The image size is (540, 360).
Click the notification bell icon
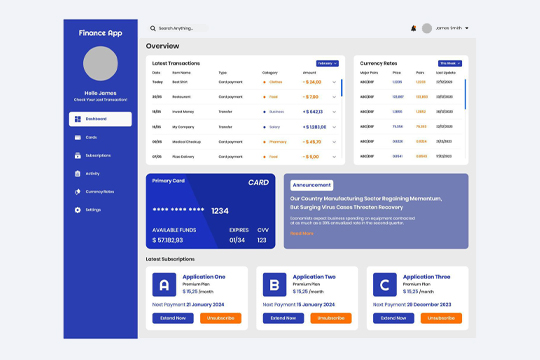click(x=413, y=28)
